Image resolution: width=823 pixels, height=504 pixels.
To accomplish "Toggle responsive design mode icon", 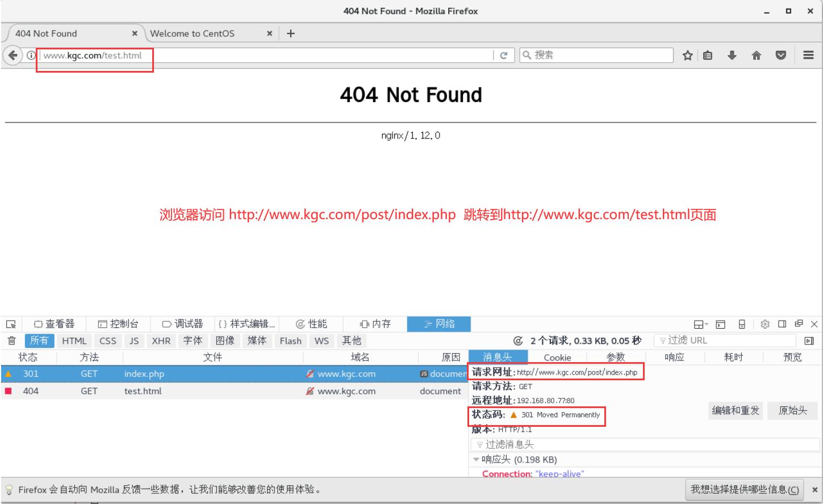I will (742, 324).
